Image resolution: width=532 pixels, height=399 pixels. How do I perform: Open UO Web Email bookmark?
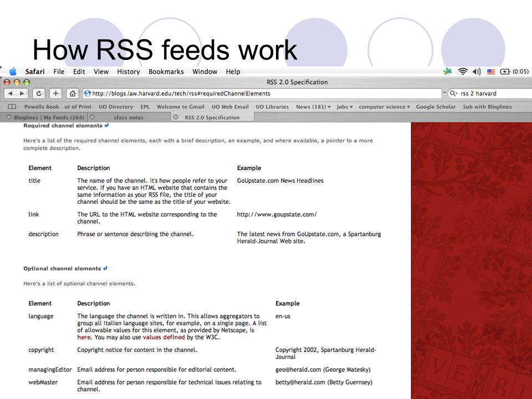(x=230, y=107)
